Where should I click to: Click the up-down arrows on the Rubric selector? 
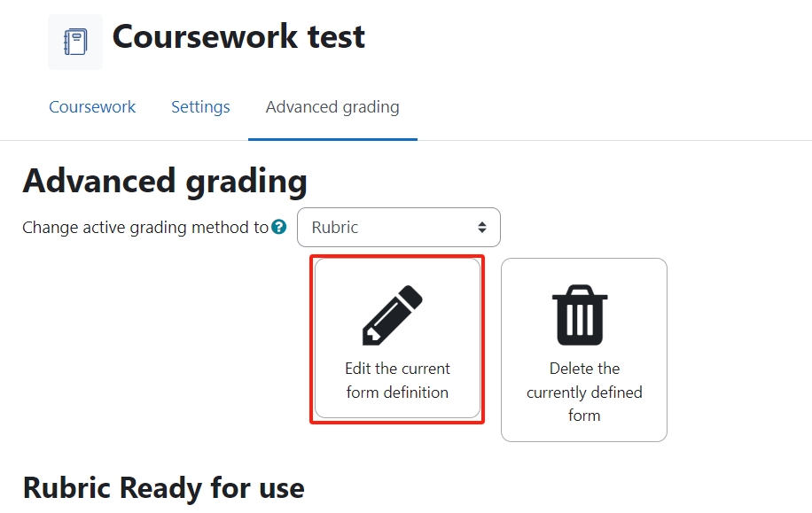(482, 227)
